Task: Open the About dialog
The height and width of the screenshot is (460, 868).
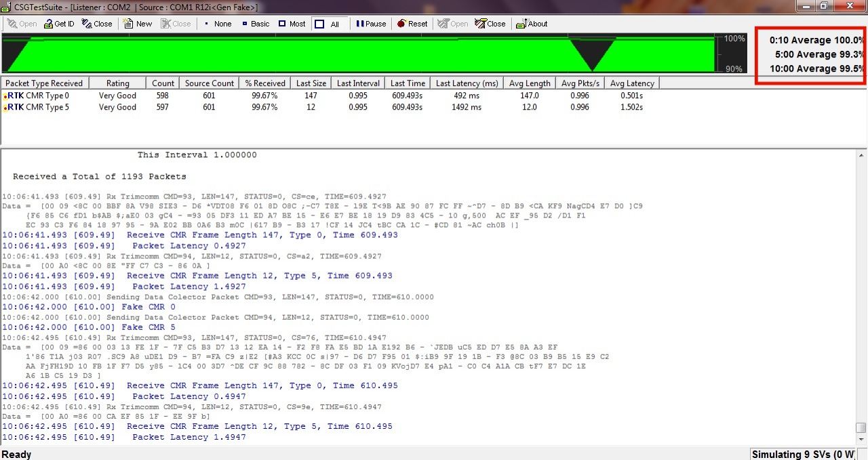Action: pyautogui.click(x=532, y=24)
